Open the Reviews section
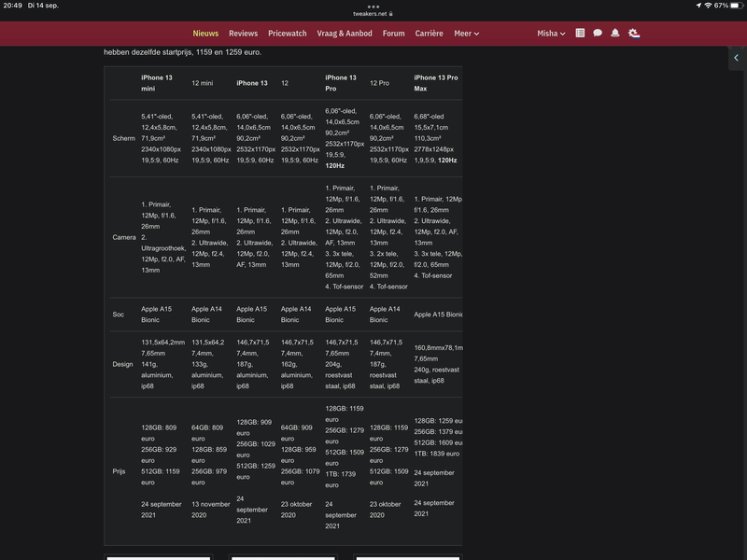 (x=243, y=34)
